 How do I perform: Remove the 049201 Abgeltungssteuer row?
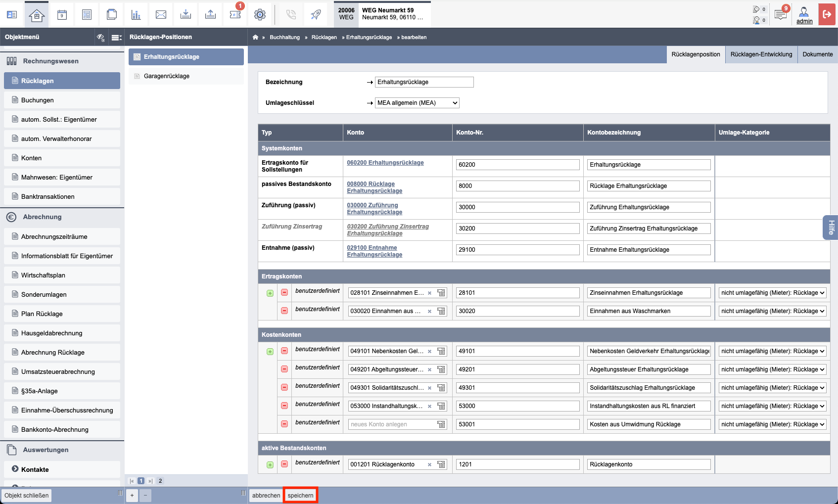pyautogui.click(x=284, y=369)
